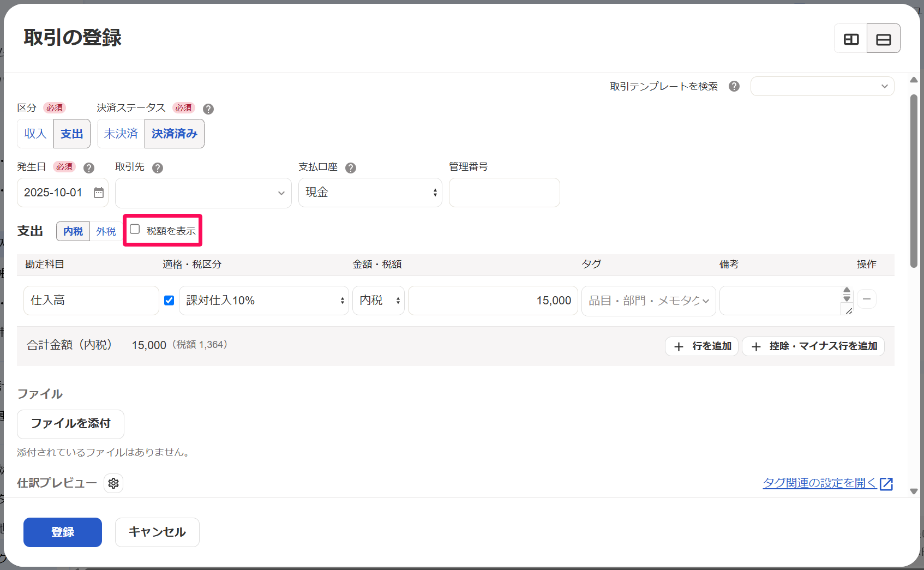Viewport: 924px width, 570px height.
Task: Show help icon beside 発生日
Action: [x=89, y=168]
